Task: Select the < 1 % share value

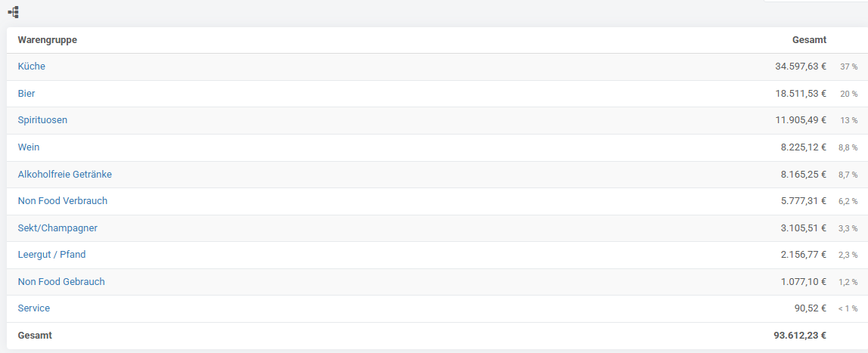Action: (x=848, y=308)
